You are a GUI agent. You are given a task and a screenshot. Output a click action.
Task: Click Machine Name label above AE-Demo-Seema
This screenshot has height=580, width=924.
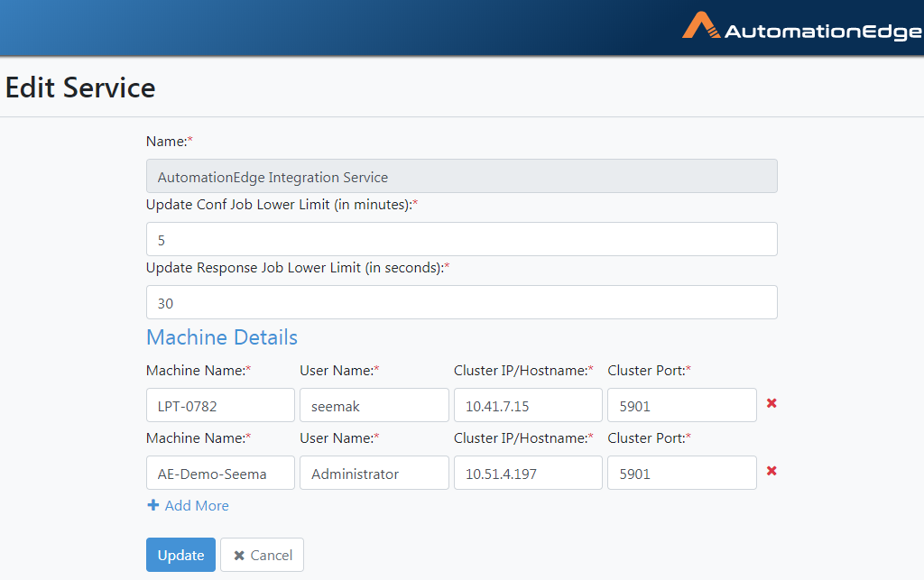pyautogui.click(x=199, y=438)
